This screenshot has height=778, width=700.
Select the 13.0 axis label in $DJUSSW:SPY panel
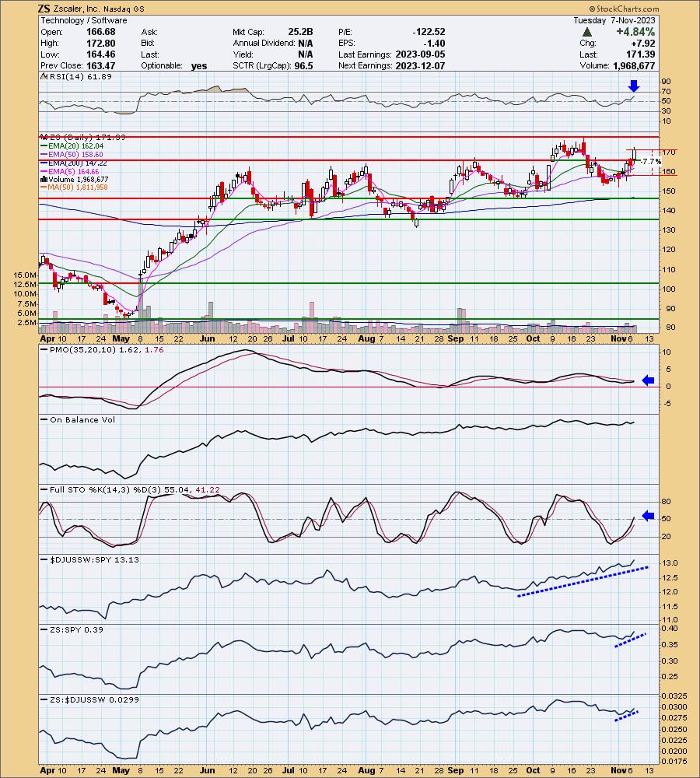tap(670, 562)
